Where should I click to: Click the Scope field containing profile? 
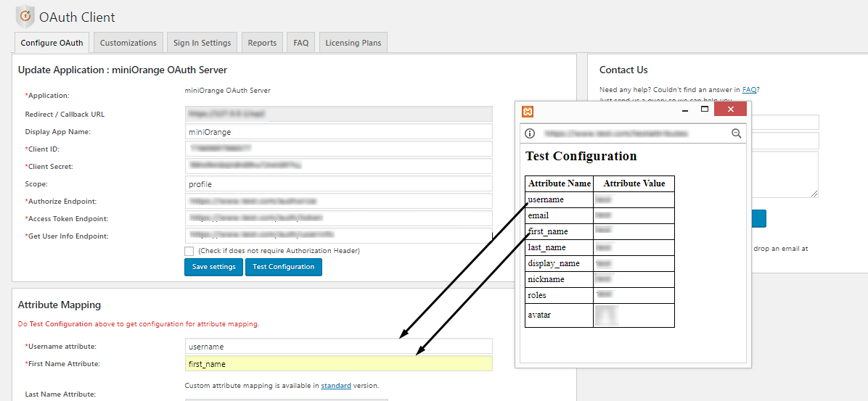[x=338, y=183]
